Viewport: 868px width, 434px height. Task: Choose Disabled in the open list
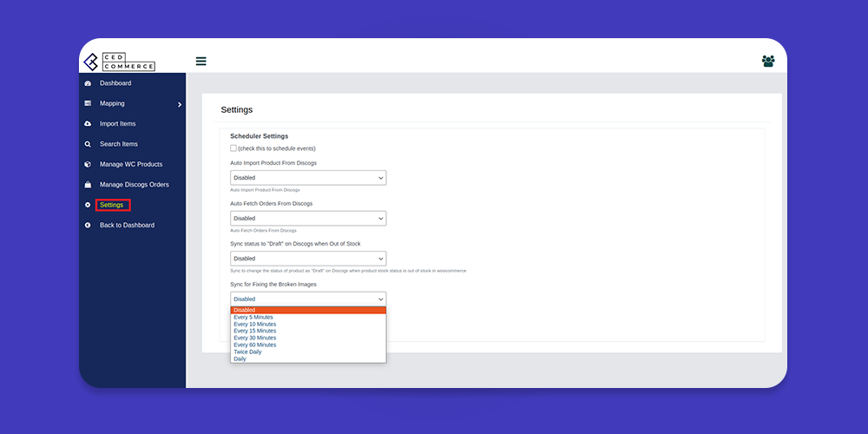point(308,310)
